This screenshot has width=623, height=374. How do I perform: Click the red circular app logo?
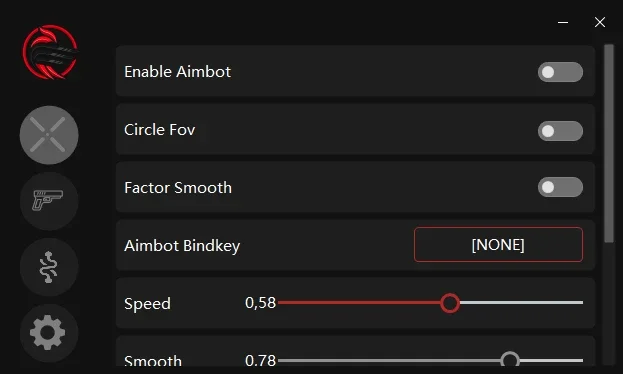tap(50, 52)
